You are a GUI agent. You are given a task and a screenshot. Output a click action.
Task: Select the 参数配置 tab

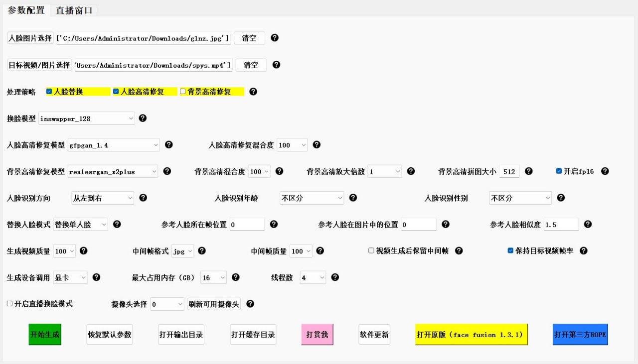(x=26, y=10)
